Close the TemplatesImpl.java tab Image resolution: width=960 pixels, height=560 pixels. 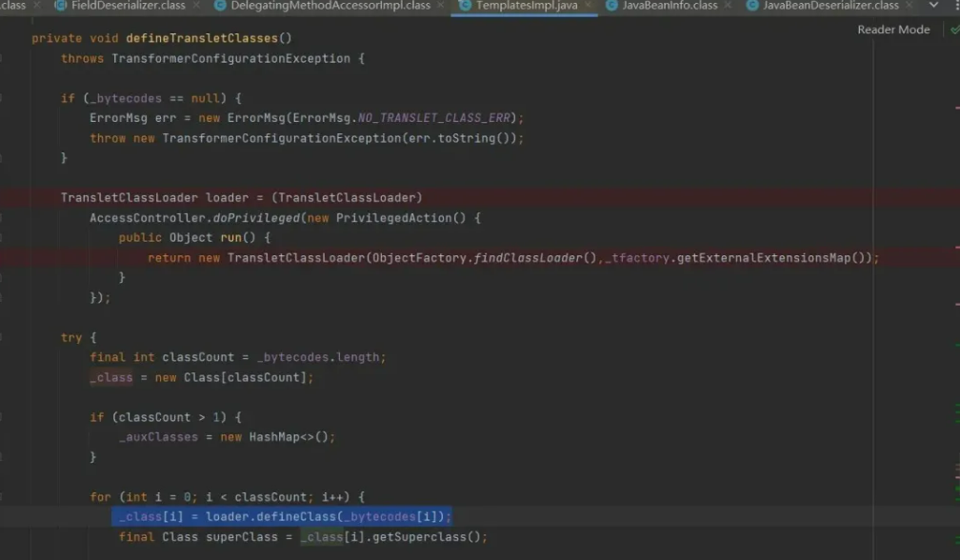click(589, 6)
